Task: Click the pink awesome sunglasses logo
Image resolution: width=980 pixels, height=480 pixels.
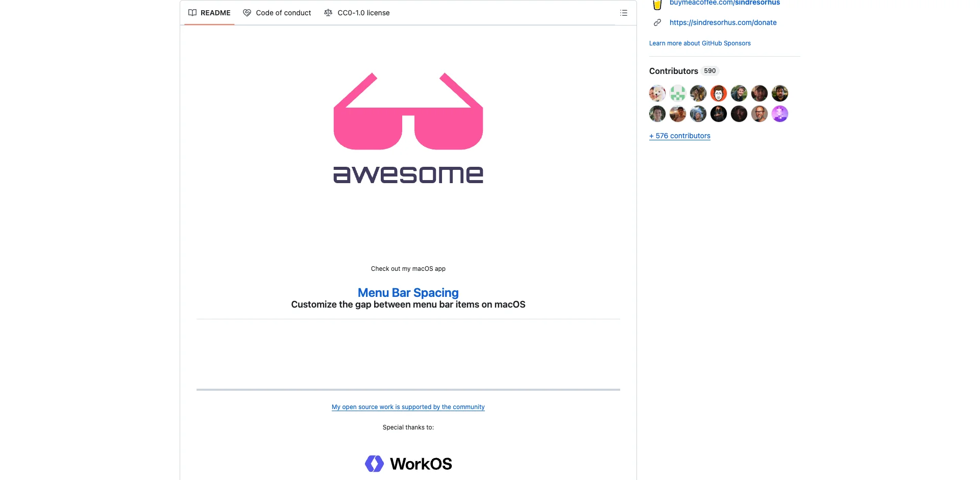Action: tap(408, 128)
